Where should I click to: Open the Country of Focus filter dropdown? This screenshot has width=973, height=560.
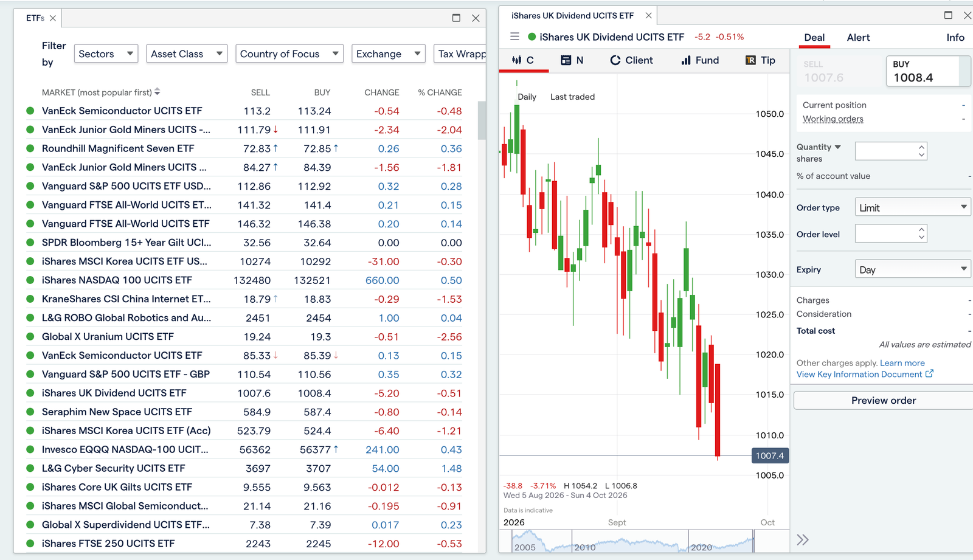[289, 54]
